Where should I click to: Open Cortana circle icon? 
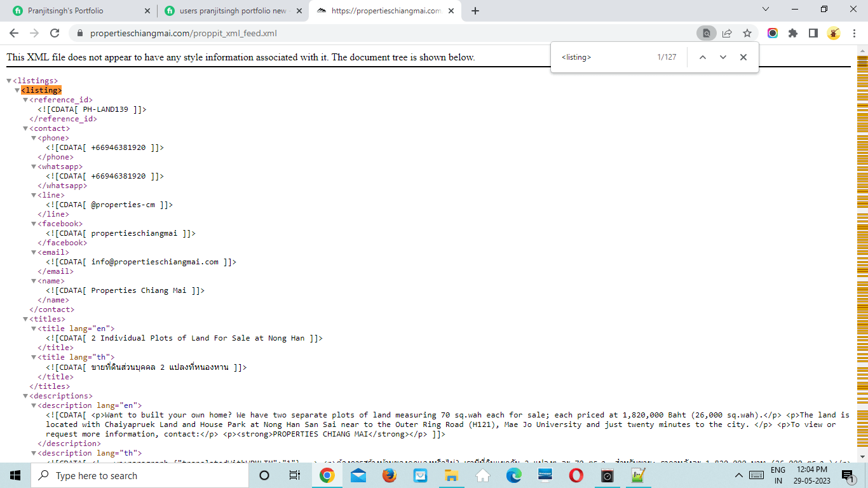(264, 475)
